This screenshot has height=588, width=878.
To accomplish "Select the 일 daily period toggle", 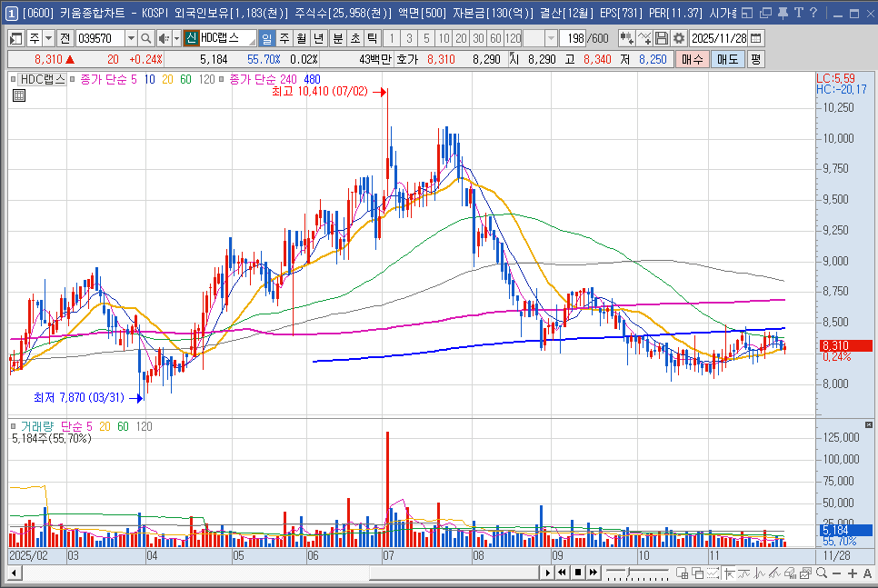I will 266,38.
